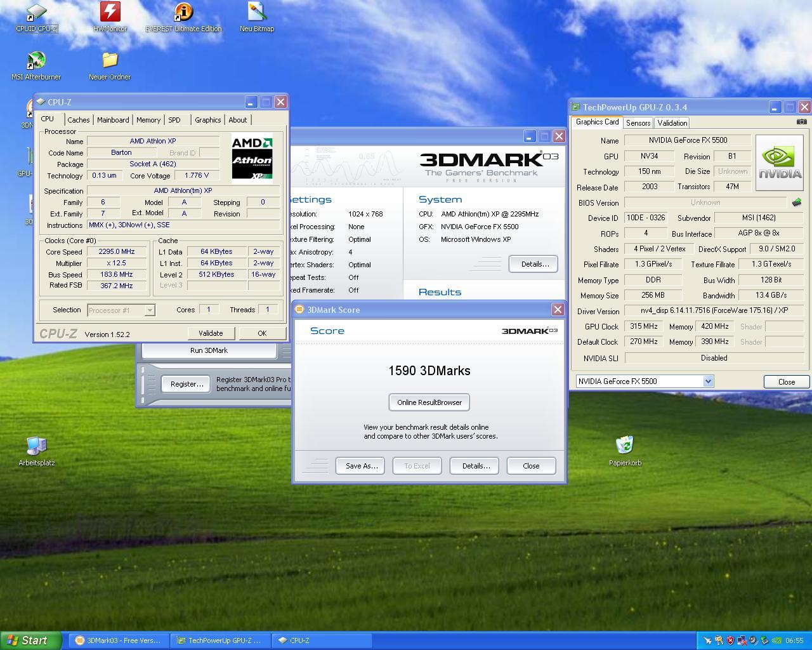Click the AMD Athlon XP logo in CPU-Z

(x=252, y=158)
